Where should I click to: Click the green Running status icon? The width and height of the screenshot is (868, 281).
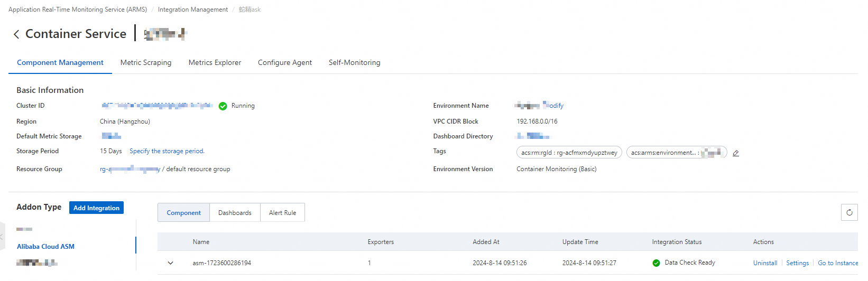tap(223, 106)
